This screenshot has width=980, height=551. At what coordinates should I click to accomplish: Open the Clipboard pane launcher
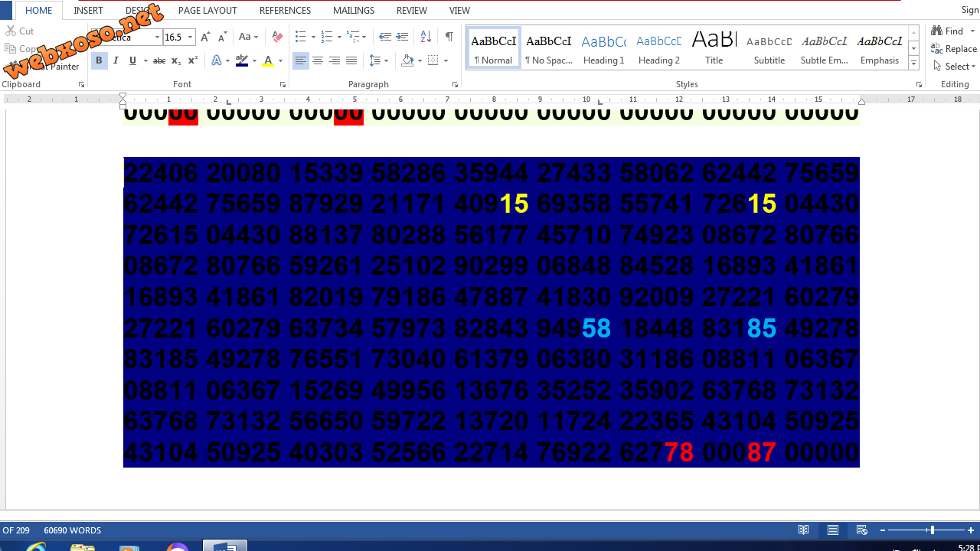pos(81,84)
